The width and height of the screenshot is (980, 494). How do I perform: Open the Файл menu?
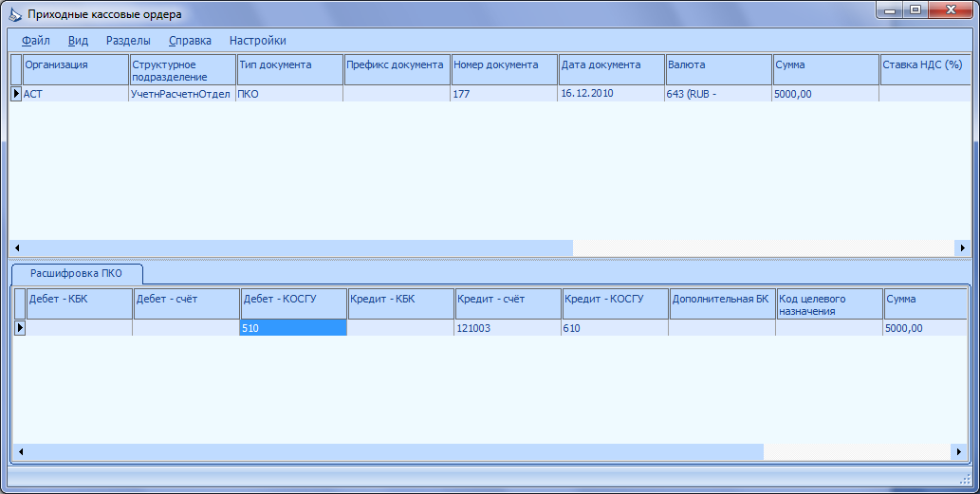[36, 41]
